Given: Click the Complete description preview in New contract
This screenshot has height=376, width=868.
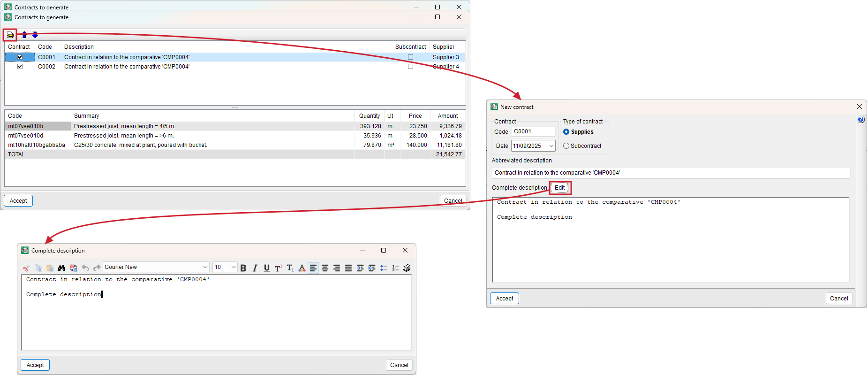Looking at the screenshot, I should 671,239.
